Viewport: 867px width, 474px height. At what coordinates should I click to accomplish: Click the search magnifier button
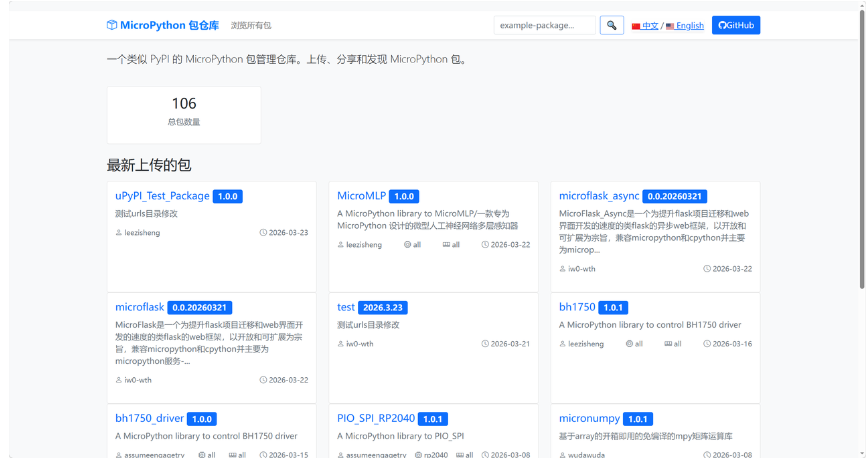[x=612, y=25]
